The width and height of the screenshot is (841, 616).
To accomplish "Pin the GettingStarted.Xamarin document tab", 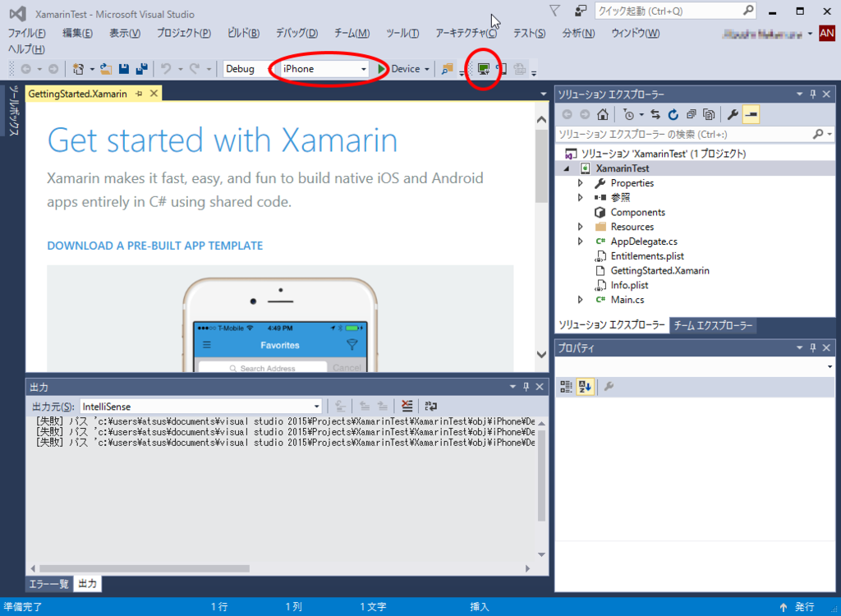I will point(139,94).
